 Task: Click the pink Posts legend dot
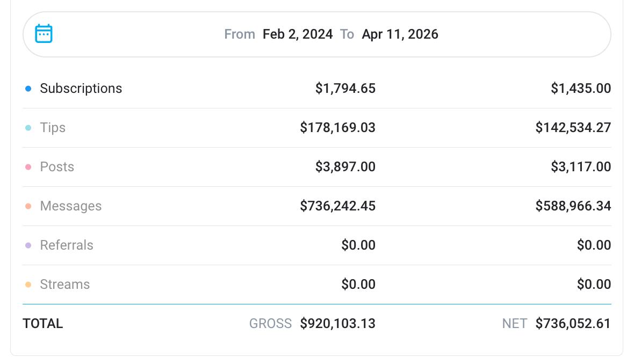(28, 167)
